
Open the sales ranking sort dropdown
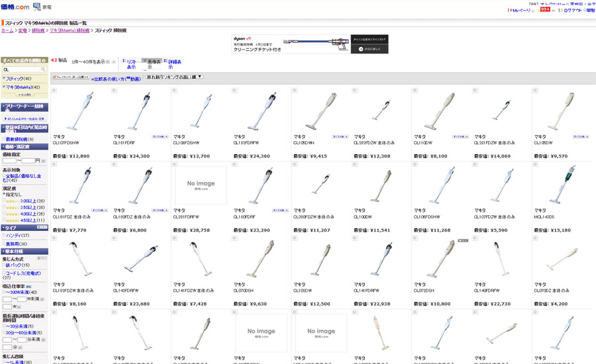(x=174, y=77)
